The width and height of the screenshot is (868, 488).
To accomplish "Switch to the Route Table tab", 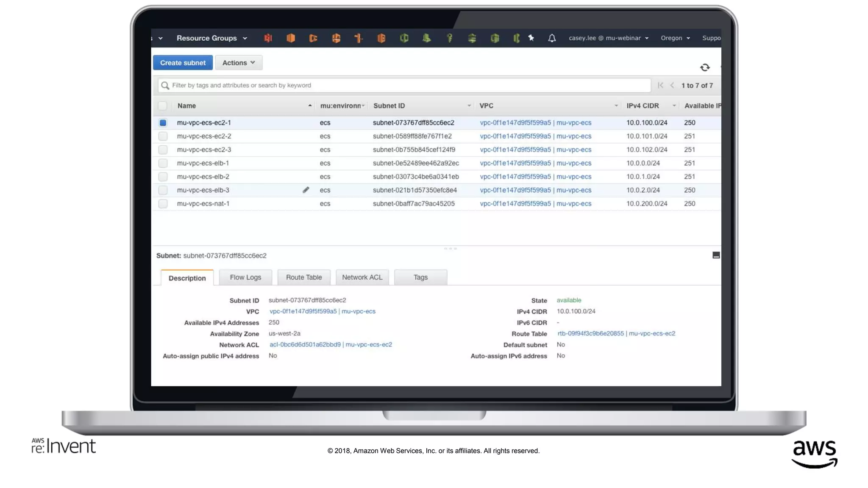I will [303, 277].
